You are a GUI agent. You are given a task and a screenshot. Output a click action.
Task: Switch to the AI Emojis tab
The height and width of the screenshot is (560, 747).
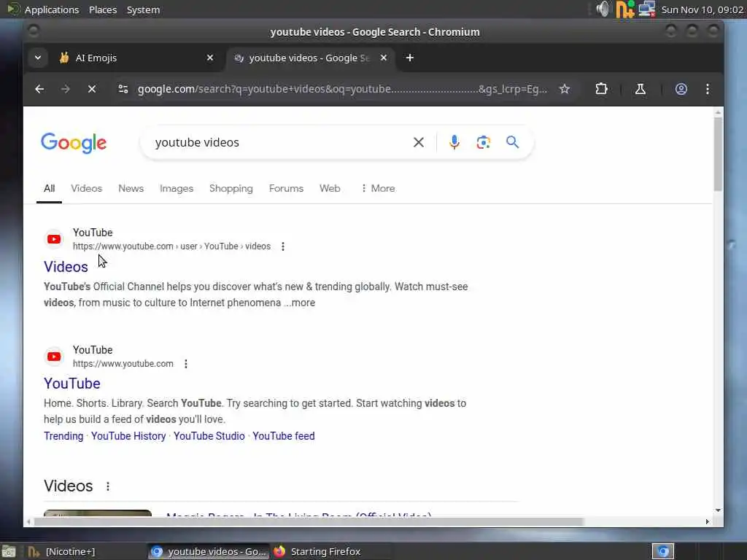[136, 58]
